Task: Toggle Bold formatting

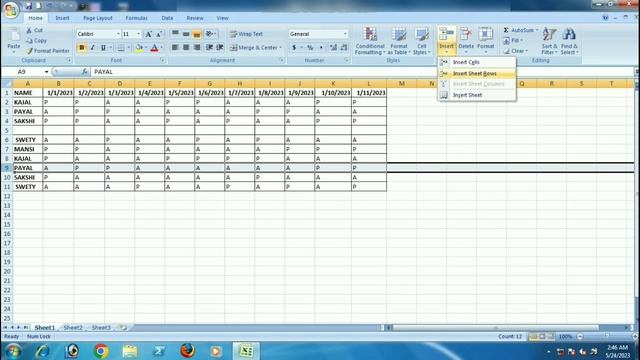Action: tap(82, 48)
